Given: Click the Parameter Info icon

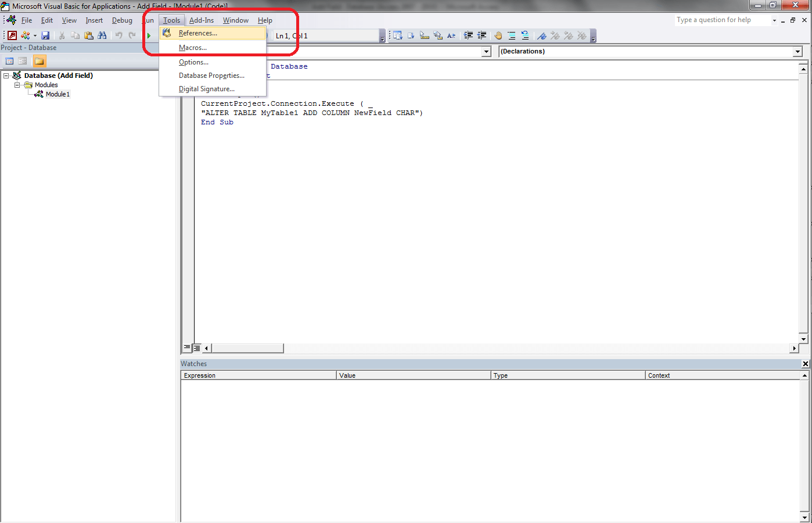Looking at the screenshot, I should point(438,35).
